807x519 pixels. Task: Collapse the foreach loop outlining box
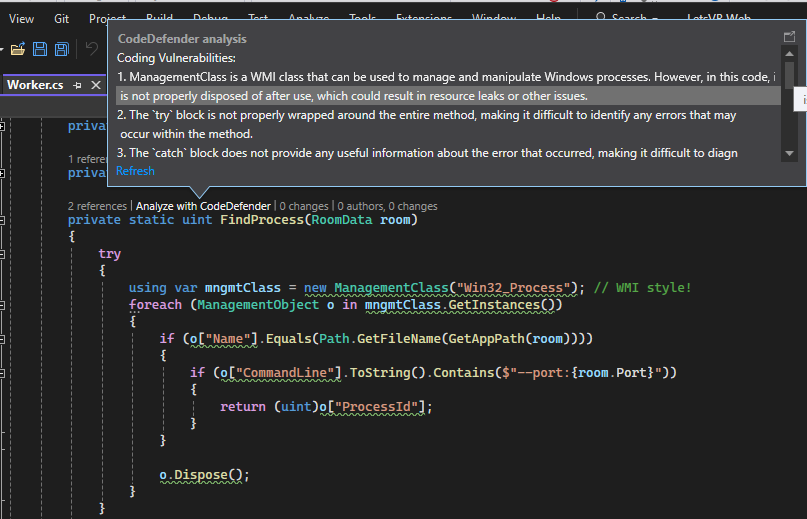click(x=2, y=305)
